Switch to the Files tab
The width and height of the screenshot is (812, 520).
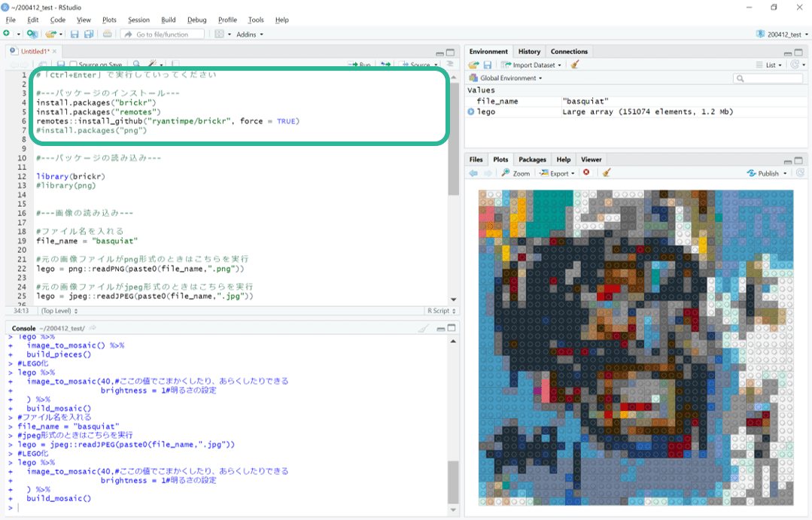tap(476, 160)
